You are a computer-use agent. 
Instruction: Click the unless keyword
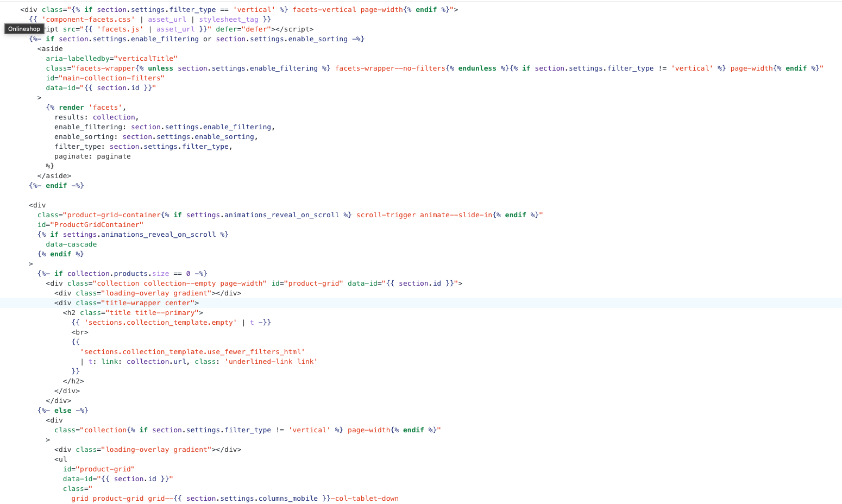tap(160, 68)
